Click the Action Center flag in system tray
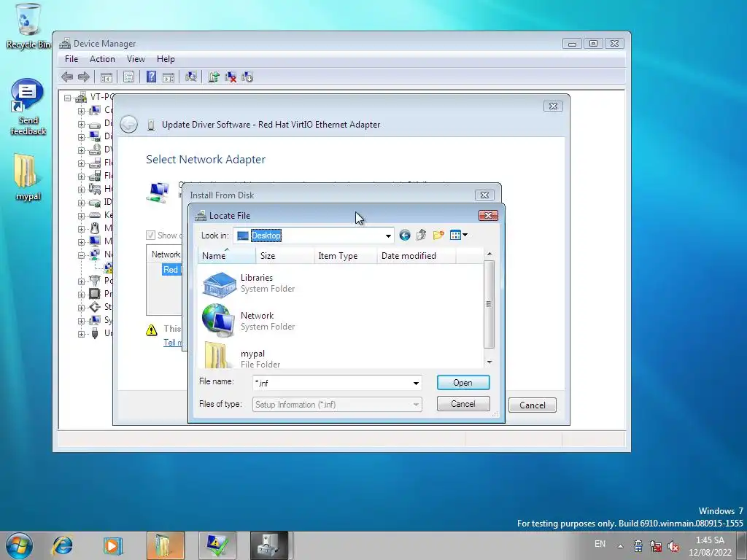The height and width of the screenshot is (560, 747). point(638,546)
